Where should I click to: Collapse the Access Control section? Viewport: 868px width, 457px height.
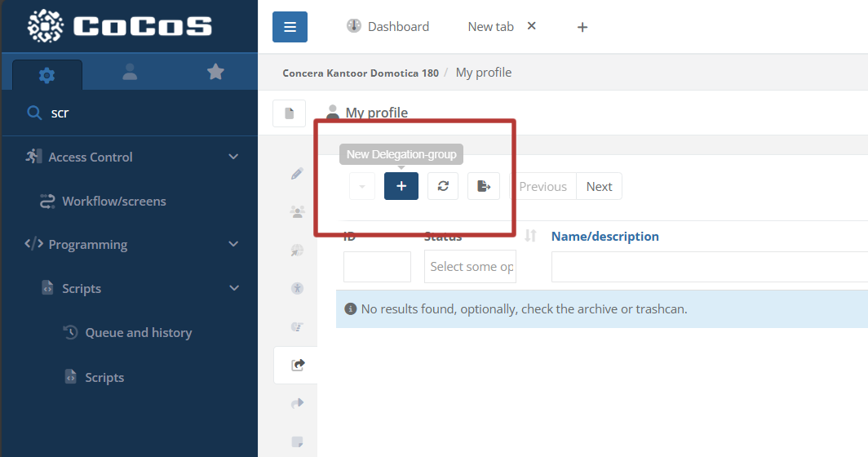pos(233,157)
